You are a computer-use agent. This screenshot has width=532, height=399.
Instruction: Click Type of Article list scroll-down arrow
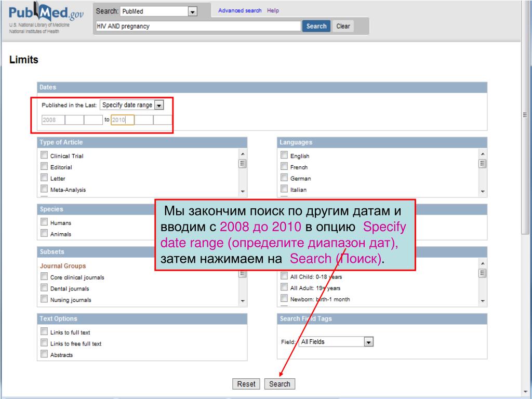(243, 192)
